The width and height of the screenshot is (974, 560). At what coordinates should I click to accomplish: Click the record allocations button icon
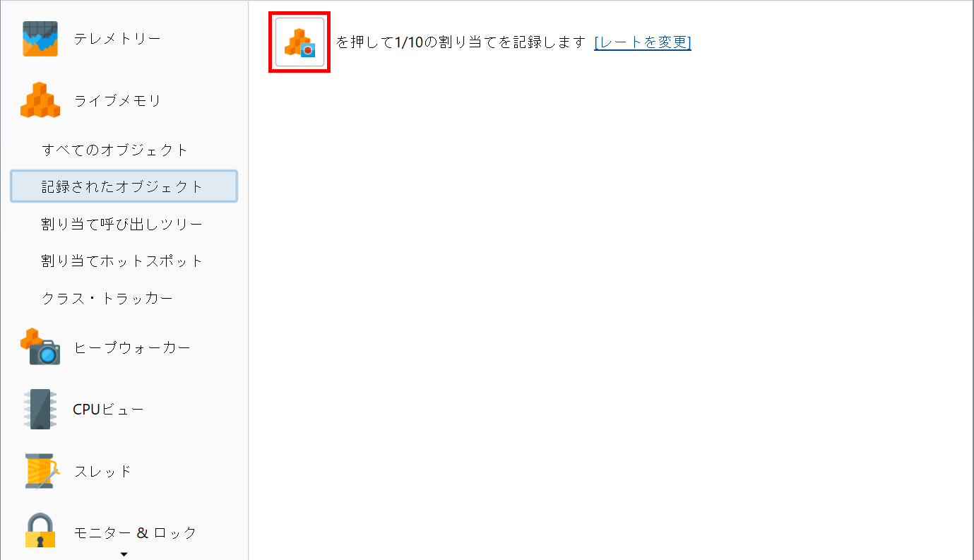(x=299, y=42)
